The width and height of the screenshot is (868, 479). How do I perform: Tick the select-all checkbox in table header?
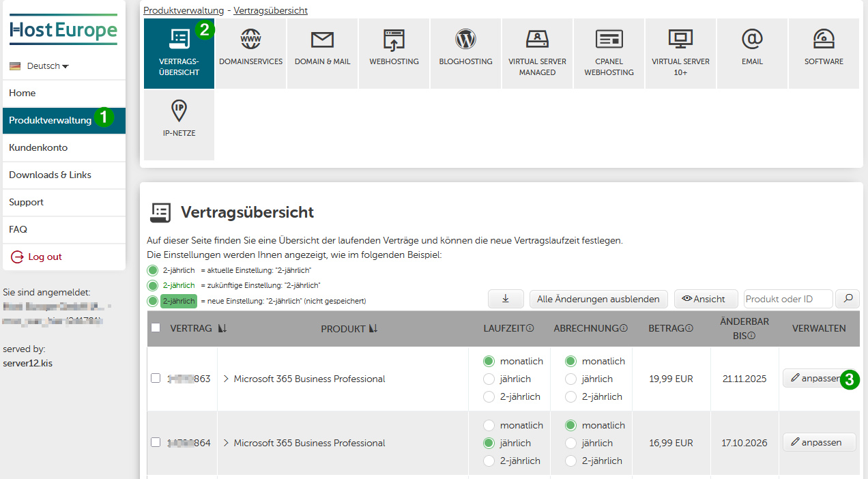pyautogui.click(x=156, y=328)
